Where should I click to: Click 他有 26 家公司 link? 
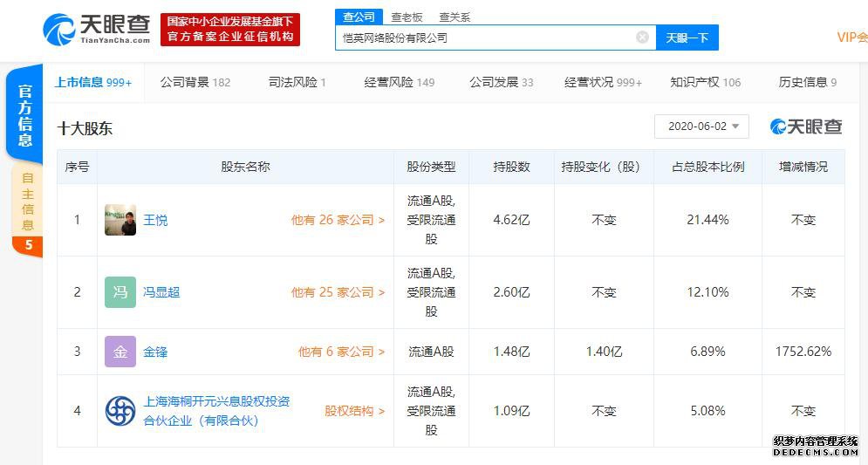338,221
